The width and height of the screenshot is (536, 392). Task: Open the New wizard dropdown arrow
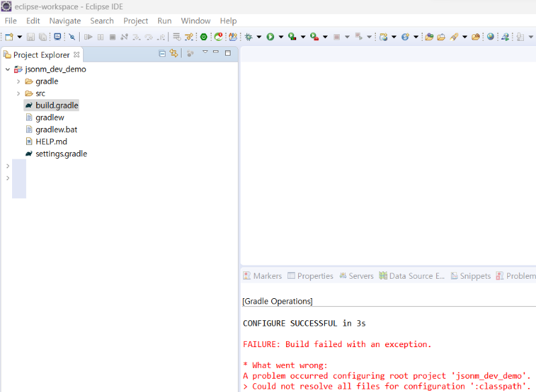coord(19,37)
